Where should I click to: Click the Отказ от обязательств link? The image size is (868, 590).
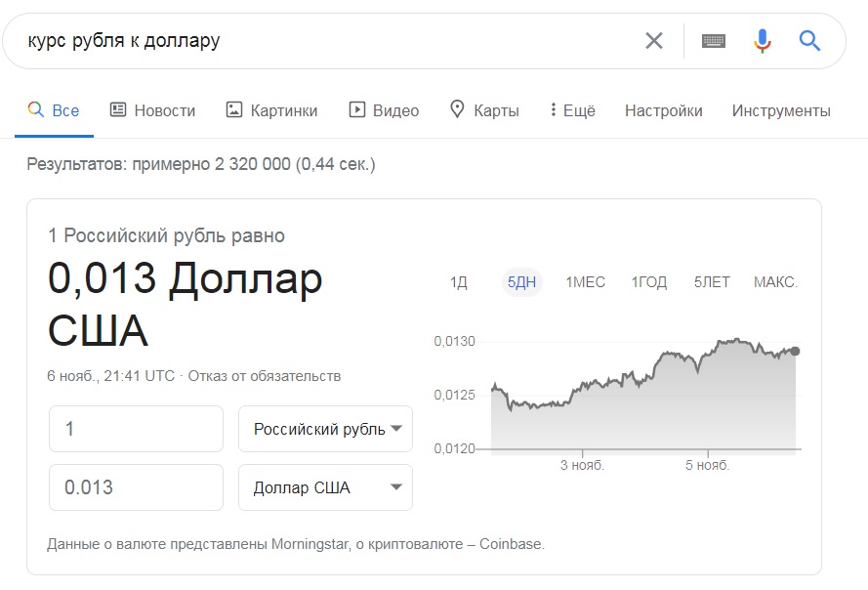(265, 376)
